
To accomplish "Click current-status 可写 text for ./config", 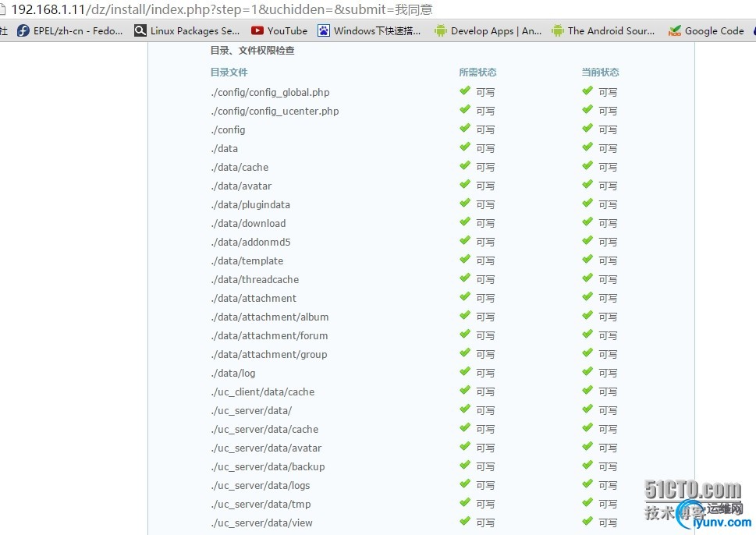I will point(608,130).
